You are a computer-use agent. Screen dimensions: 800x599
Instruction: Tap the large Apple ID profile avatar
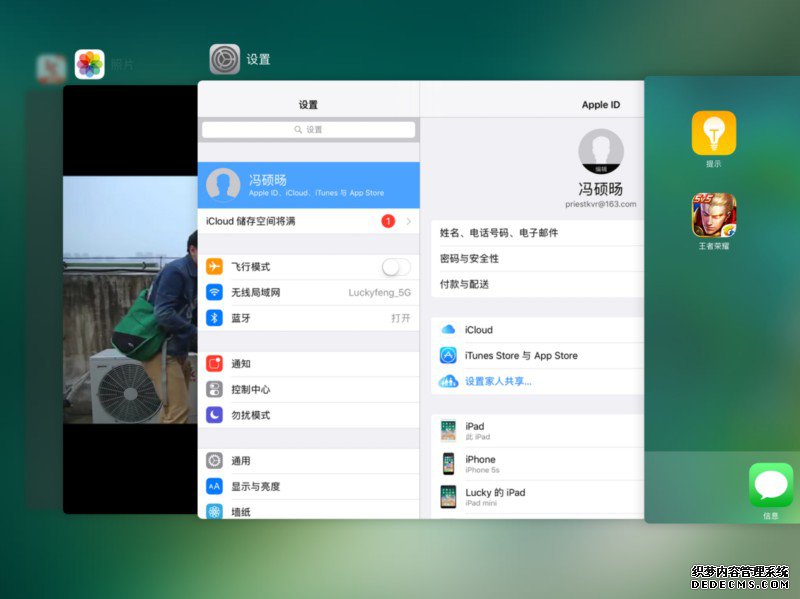pos(601,152)
